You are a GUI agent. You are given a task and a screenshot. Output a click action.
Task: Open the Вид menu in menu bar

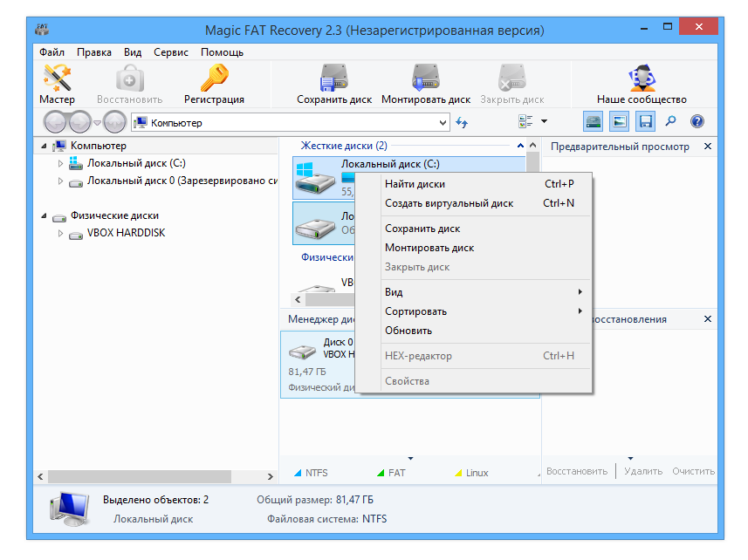pos(133,52)
